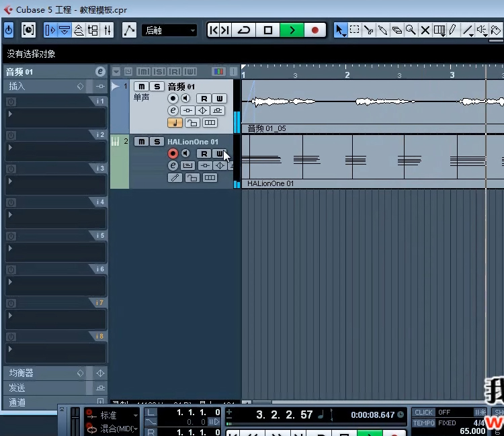The image size is (504, 436).
Task: Open the automation mode dropdown 后触
Action: [x=169, y=30]
